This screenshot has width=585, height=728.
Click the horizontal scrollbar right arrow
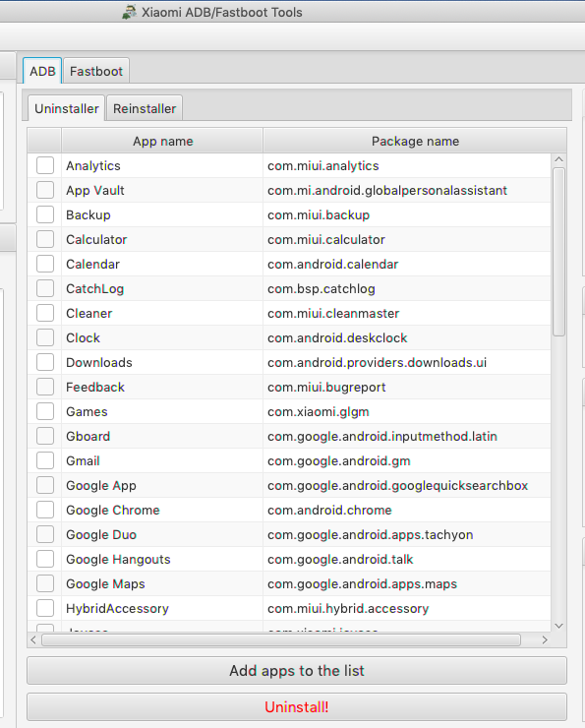[545, 640]
